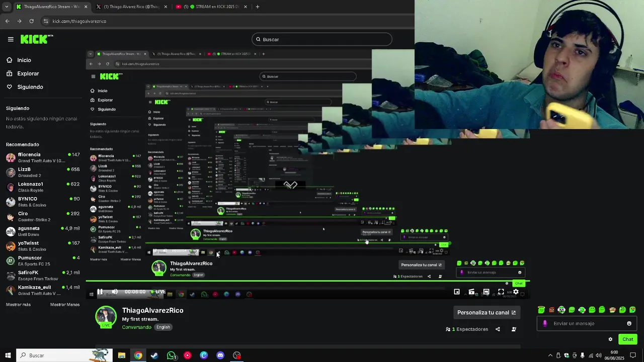644x362 pixels.
Task: Open the player picture-in-picture mini player
Action: pyautogui.click(x=457, y=292)
